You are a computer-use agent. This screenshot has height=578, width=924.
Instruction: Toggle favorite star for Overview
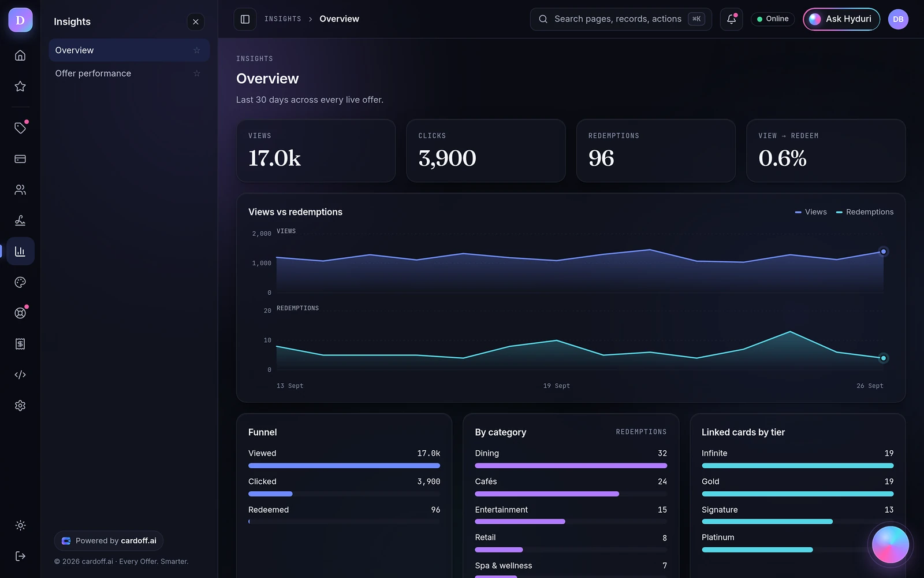pyautogui.click(x=197, y=50)
